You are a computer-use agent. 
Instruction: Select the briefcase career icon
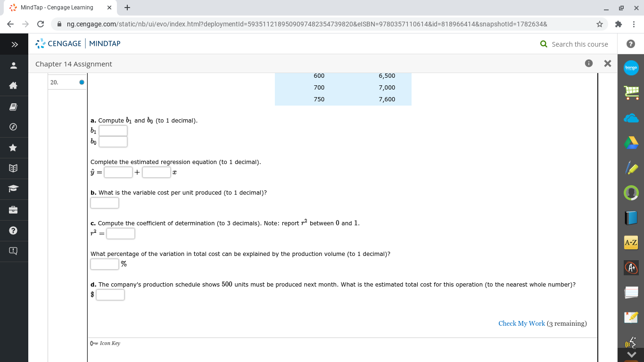[x=14, y=210]
